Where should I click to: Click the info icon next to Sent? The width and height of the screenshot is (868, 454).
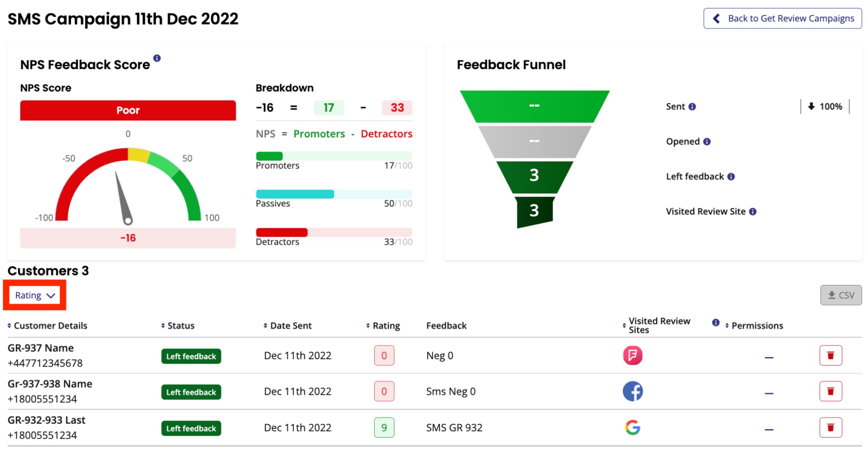click(x=692, y=107)
